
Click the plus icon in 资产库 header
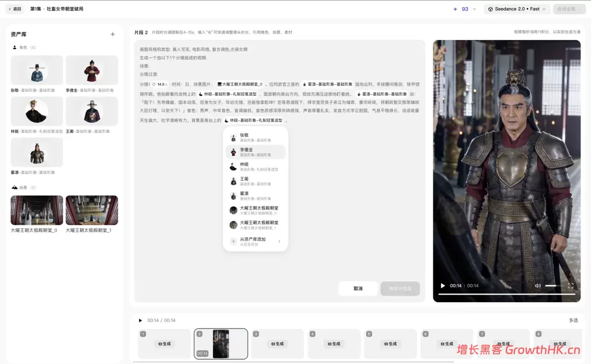(113, 34)
